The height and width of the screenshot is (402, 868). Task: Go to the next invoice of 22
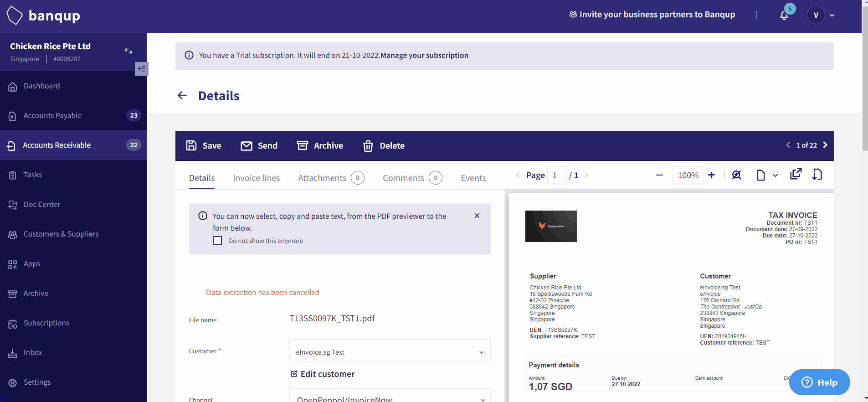[825, 145]
